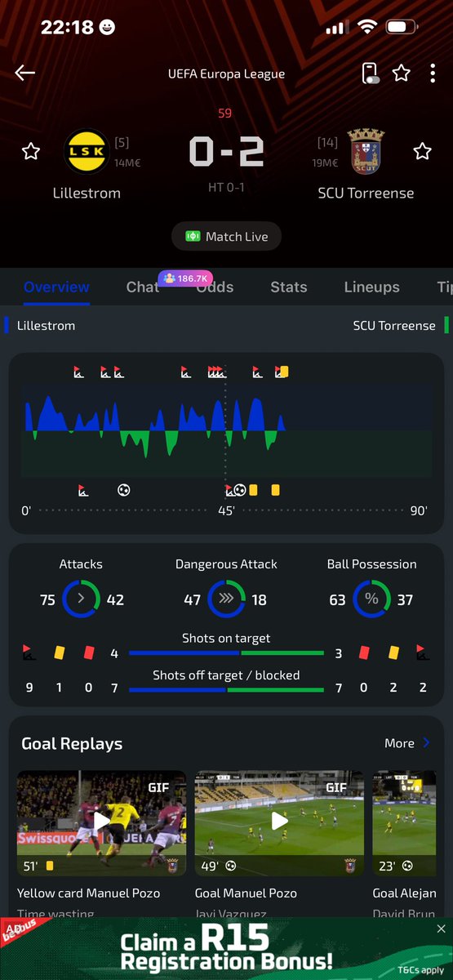Image resolution: width=453 pixels, height=980 pixels.
Task: Tap the Lillestrom LSK club crest
Action: pos(85,151)
